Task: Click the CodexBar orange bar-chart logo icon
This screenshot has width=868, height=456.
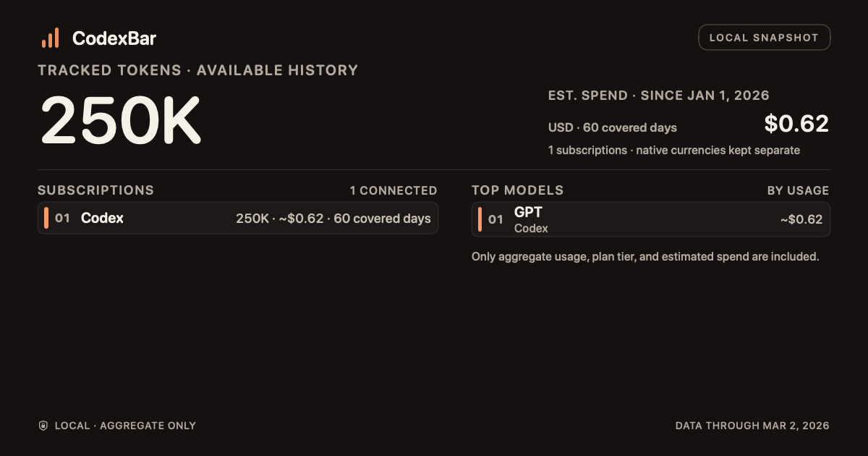Action: pos(51,38)
